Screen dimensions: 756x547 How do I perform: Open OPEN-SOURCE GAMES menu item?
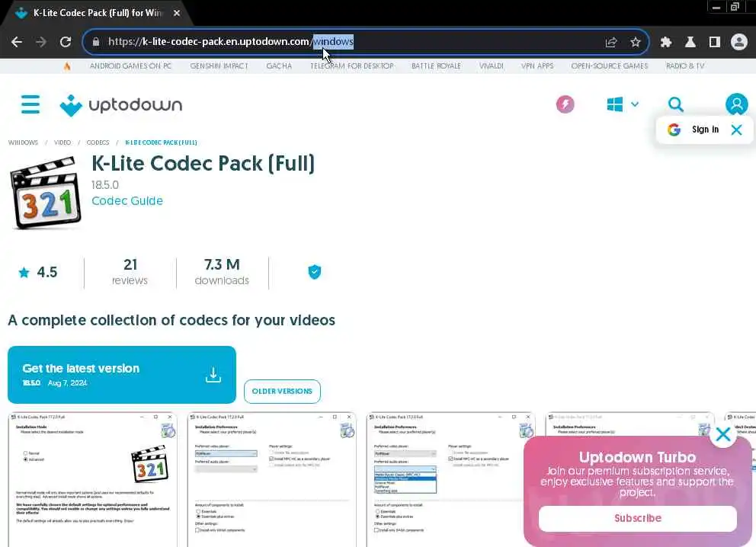[x=610, y=66]
